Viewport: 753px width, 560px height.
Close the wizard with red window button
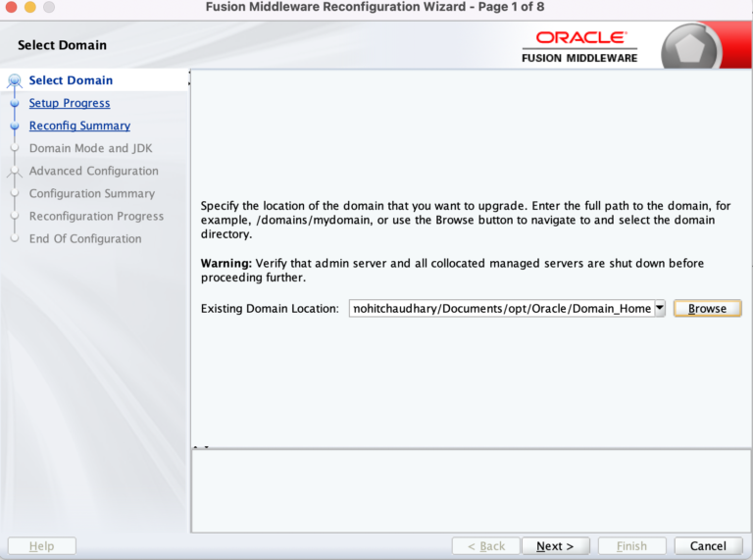[x=11, y=7]
